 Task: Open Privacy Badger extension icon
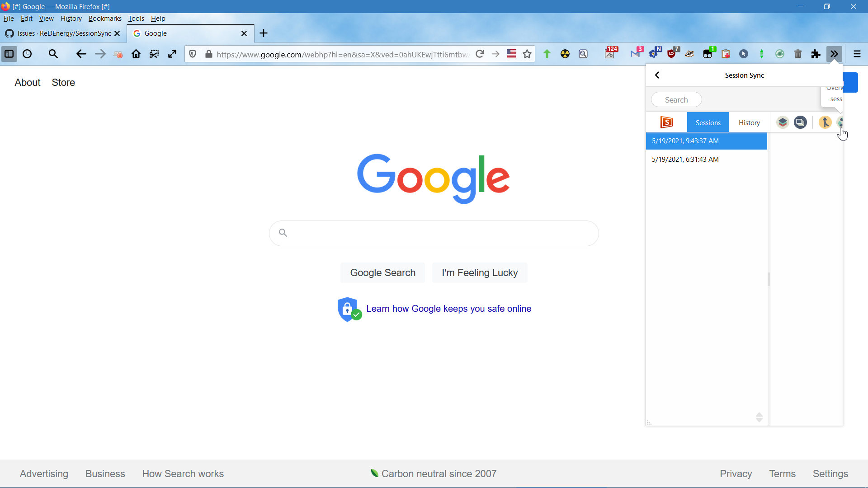[x=689, y=54]
